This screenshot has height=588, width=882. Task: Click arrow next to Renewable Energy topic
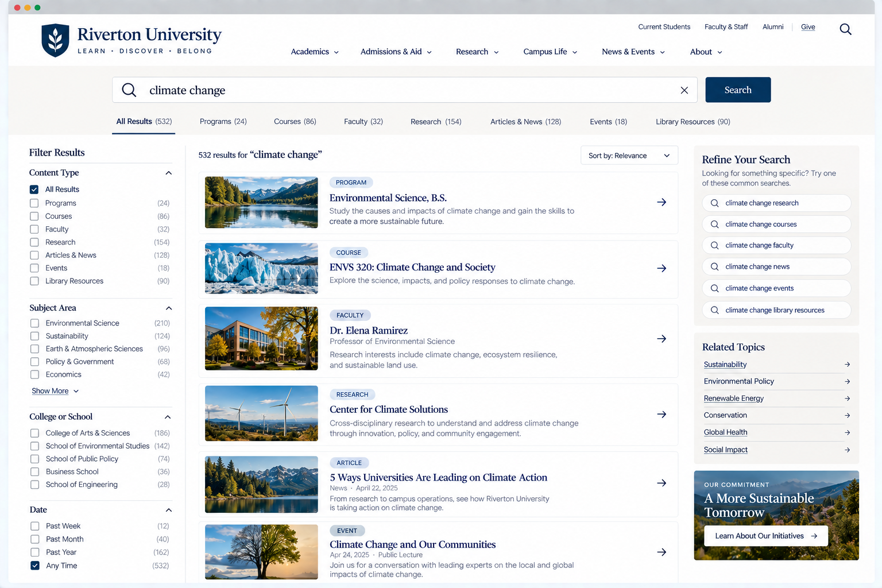tap(848, 399)
